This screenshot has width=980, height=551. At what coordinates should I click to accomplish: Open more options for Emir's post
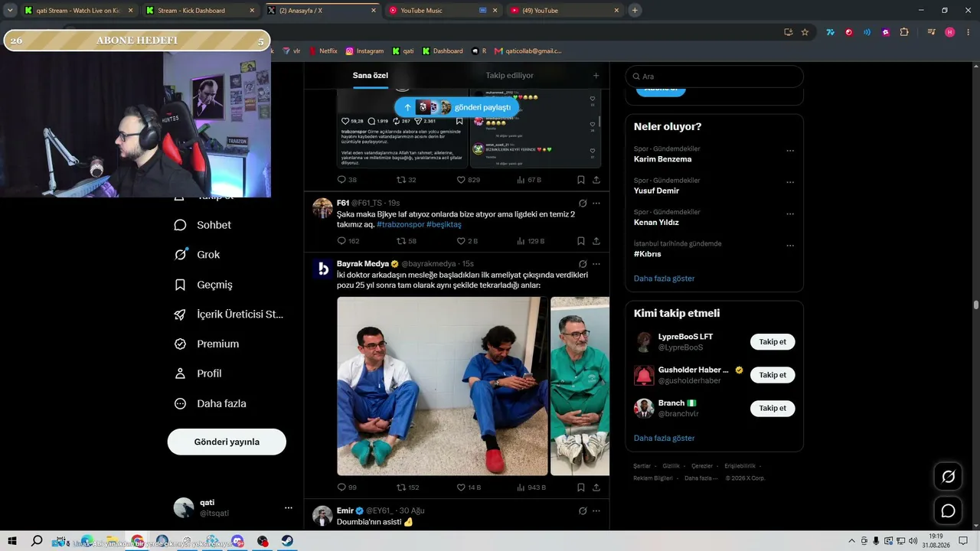coord(596,510)
